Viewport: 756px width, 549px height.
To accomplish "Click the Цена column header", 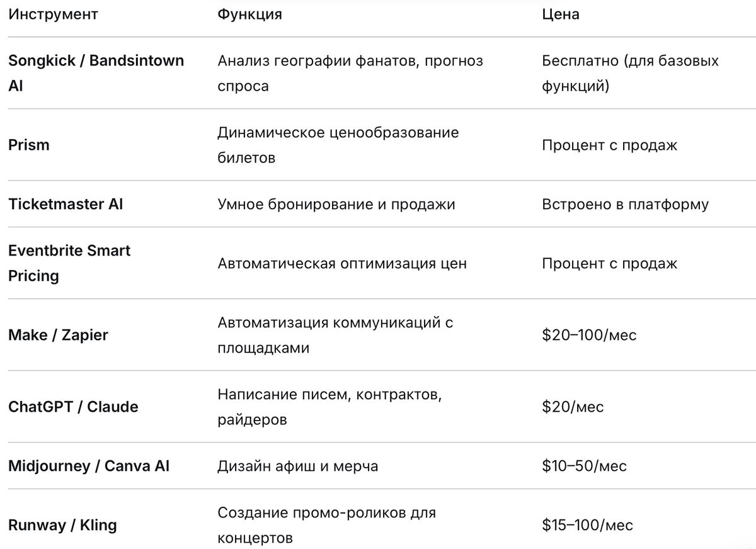I will pyautogui.click(x=560, y=14).
